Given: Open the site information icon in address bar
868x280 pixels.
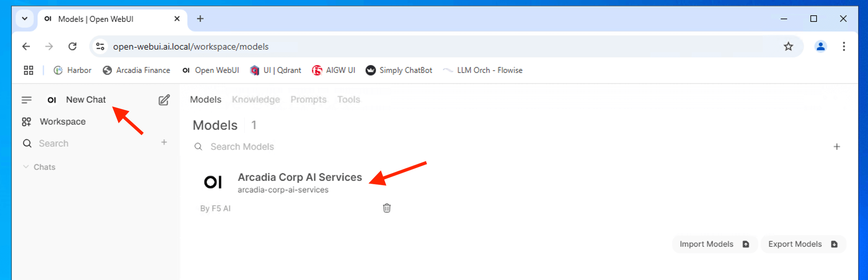Looking at the screenshot, I should pos(100,47).
